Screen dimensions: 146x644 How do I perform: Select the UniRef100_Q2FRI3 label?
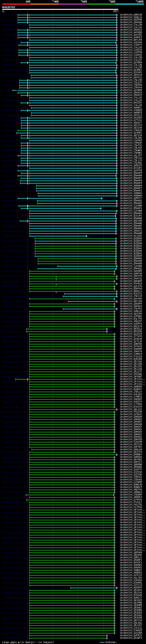coord(131,635)
